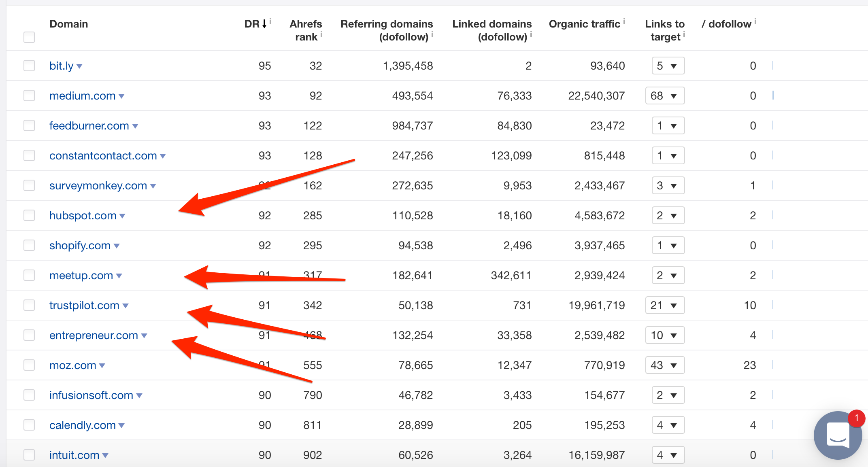
Task: Check the calendly.com row checkbox
Action: 29,425
